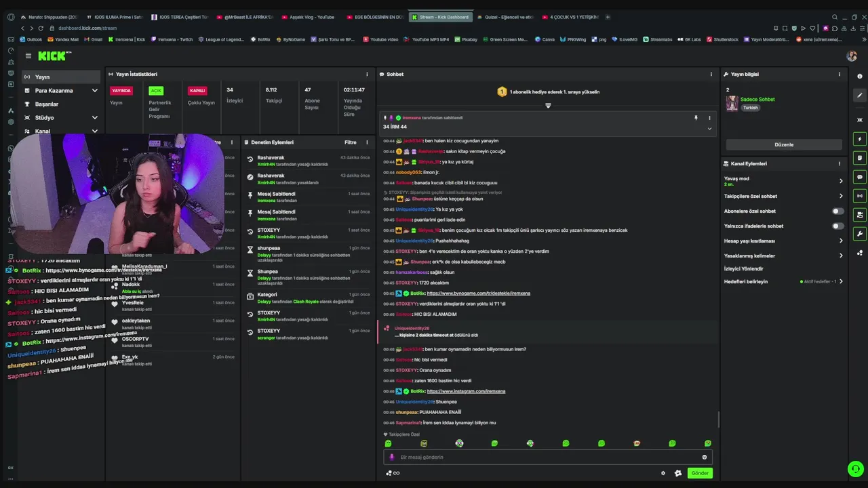Switch to EGE BÖLGESİNİN browser tab
Screen dimensions: 868x488
point(377,17)
